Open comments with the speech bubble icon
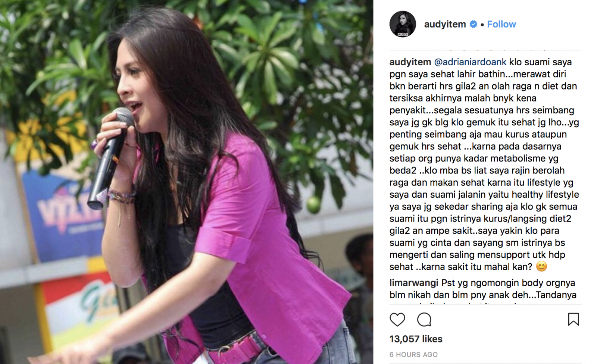Screen dimensions: 597x364 [x=424, y=320]
